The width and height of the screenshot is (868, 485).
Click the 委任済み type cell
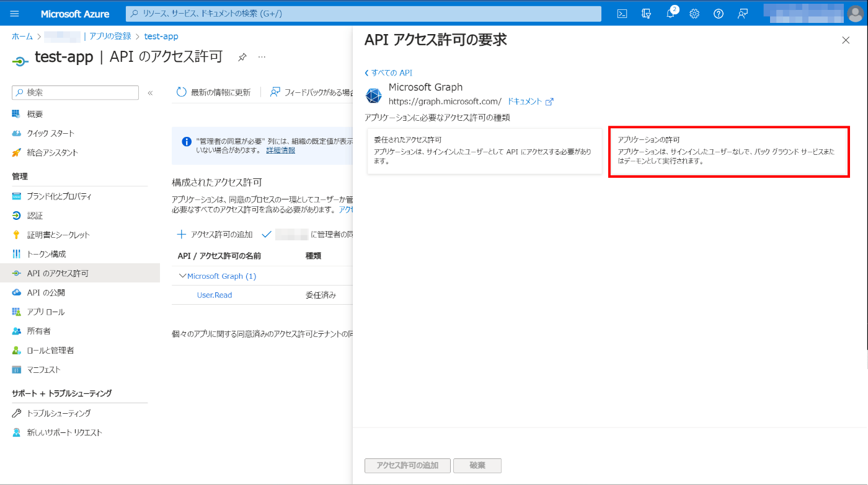pyautogui.click(x=321, y=295)
